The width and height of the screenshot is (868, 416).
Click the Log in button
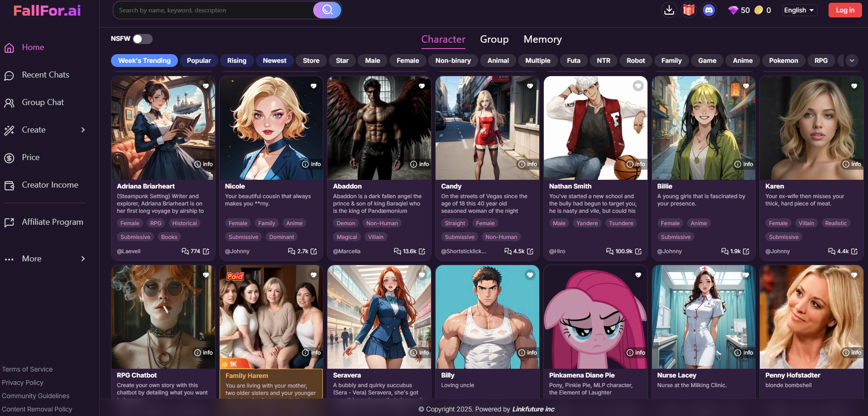(845, 10)
